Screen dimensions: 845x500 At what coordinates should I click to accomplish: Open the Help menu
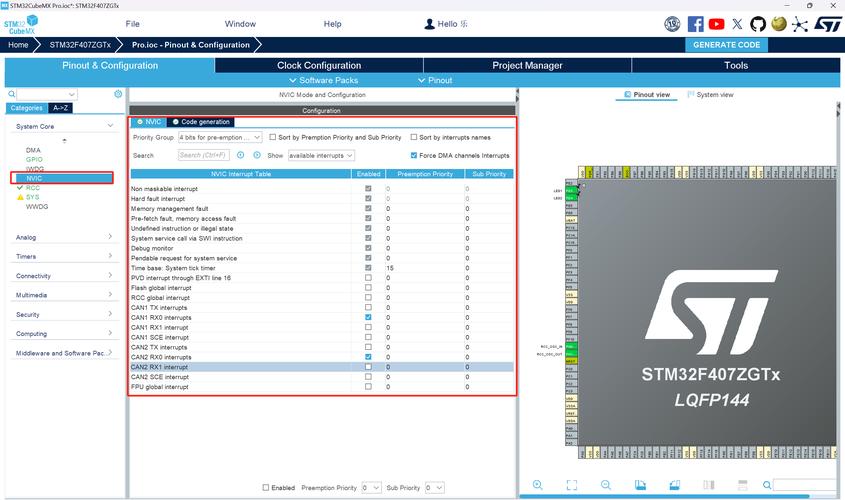pos(333,24)
